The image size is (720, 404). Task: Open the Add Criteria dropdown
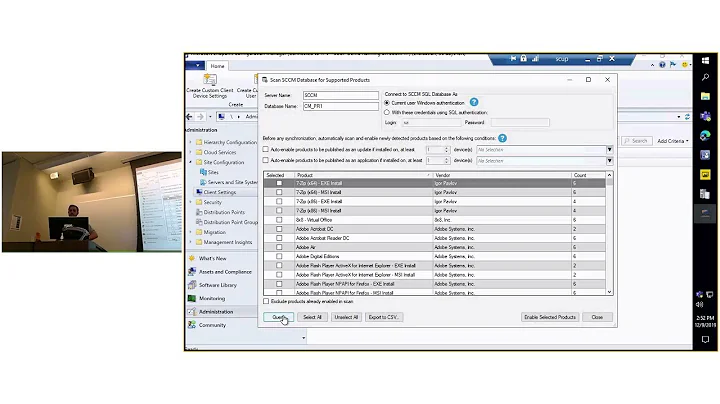click(673, 141)
